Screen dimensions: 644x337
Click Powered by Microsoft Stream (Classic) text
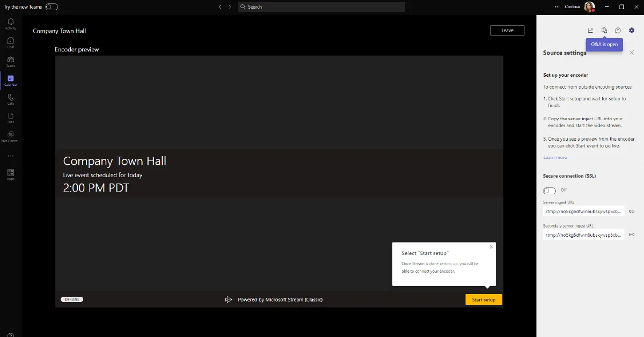(x=280, y=299)
